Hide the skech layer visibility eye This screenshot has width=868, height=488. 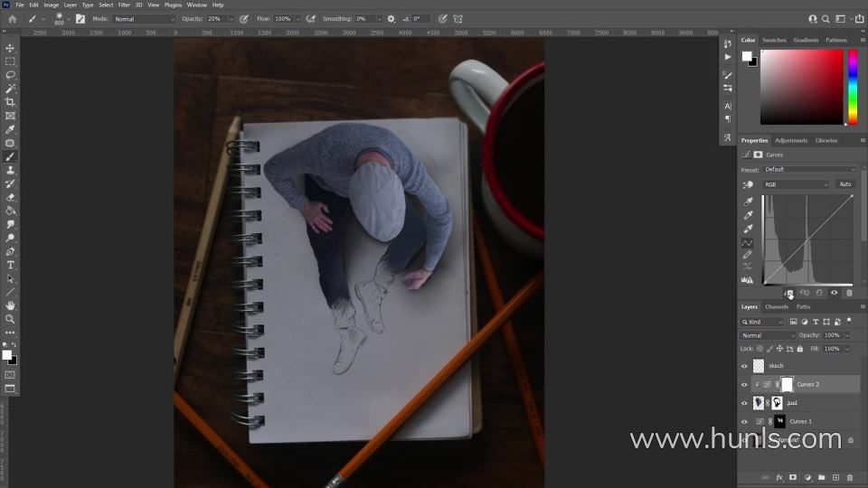[x=744, y=366]
